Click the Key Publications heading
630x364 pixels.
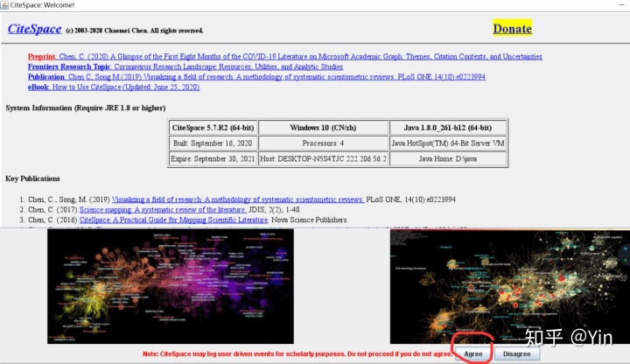click(32, 178)
